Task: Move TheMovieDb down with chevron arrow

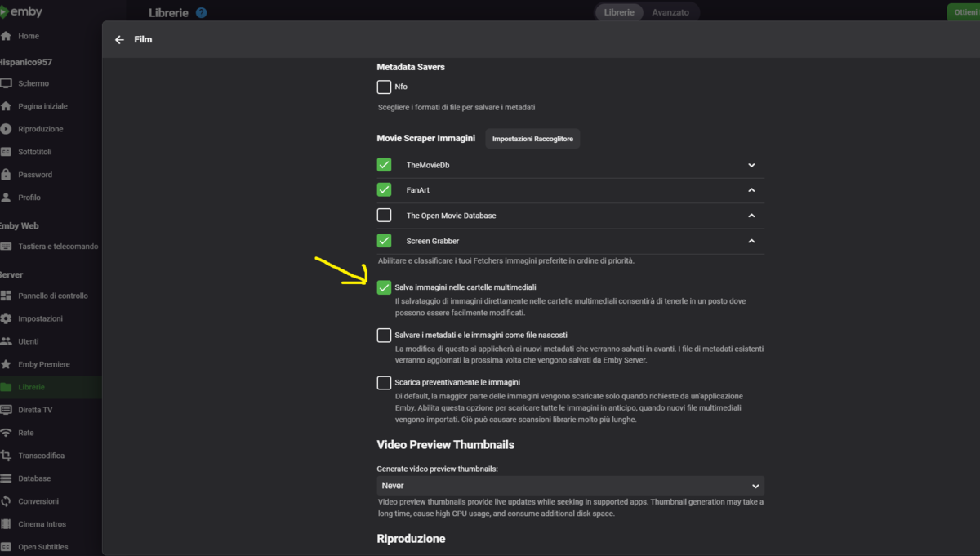Action: (751, 166)
